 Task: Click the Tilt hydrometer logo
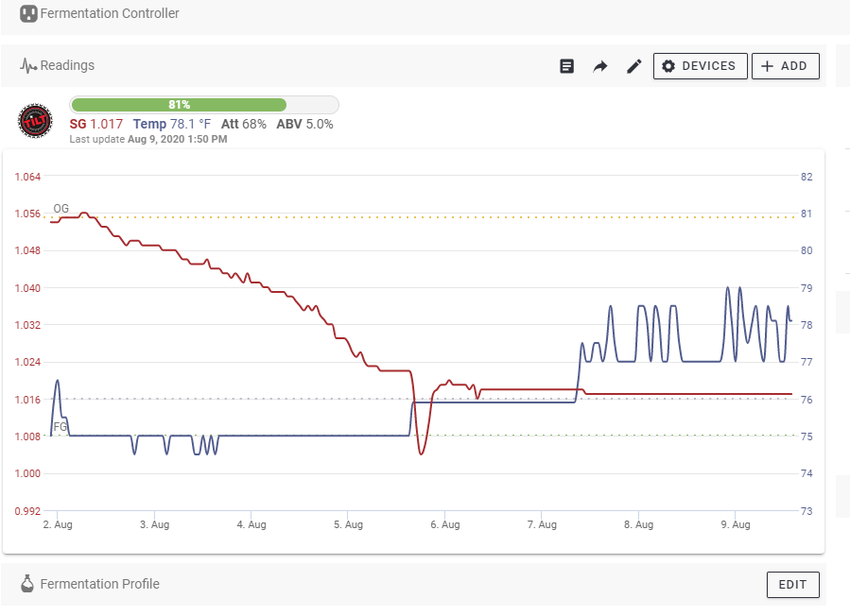[x=35, y=120]
